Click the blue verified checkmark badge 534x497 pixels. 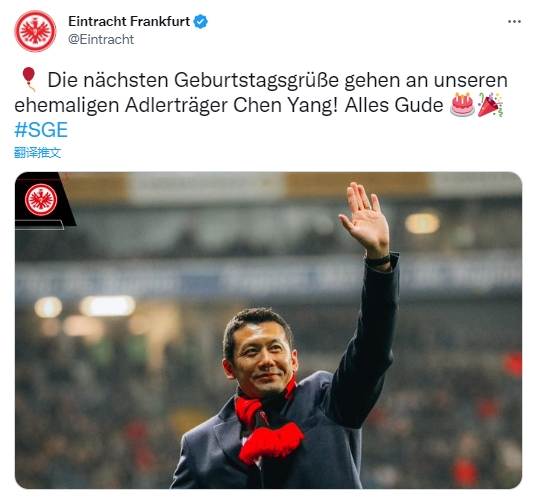(201, 22)
